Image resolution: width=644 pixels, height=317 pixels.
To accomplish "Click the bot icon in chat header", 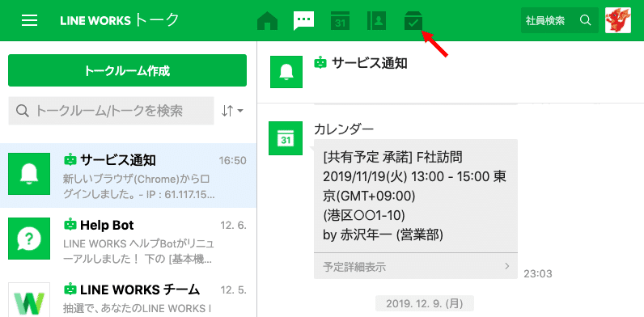I will (x=320, y=63).
